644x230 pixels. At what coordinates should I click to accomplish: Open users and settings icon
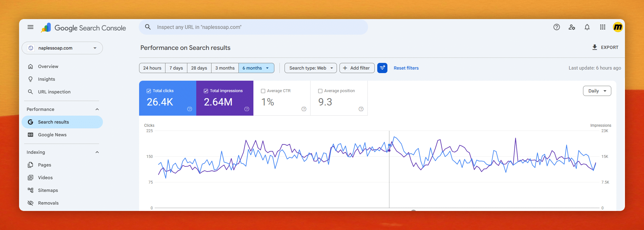point(572,27)
